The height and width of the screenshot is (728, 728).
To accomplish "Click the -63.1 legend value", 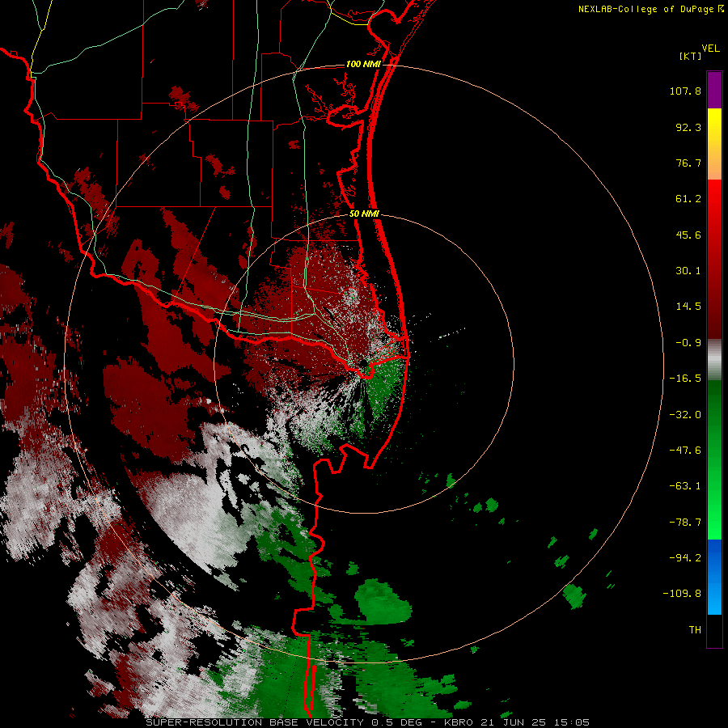I will point(685,486).
